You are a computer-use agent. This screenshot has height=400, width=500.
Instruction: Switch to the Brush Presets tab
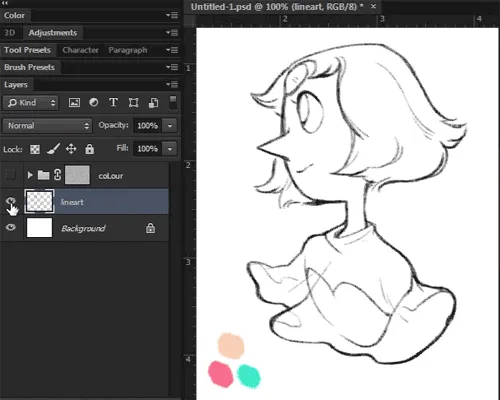29,67
